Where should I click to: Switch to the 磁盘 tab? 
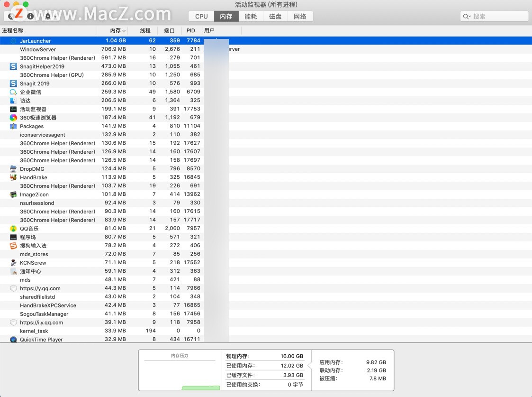tap(275, 16)
